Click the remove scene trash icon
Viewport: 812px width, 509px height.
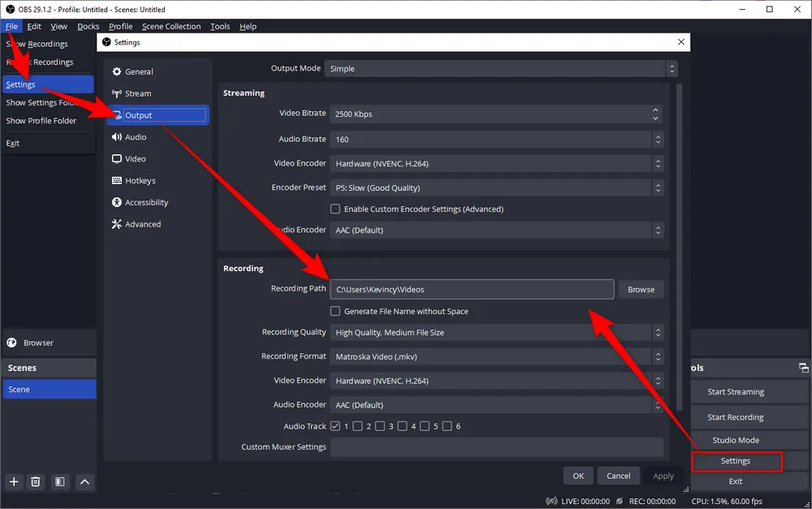(x=36, y=481)
